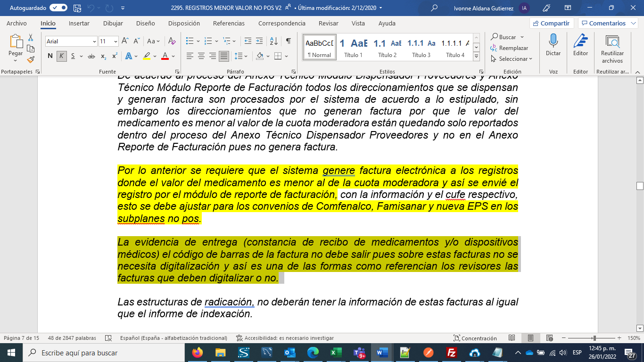Image resolution: width=644 pixels, height=362 pixels.
Task: Increase font size with the larger A
Action: 126,41
